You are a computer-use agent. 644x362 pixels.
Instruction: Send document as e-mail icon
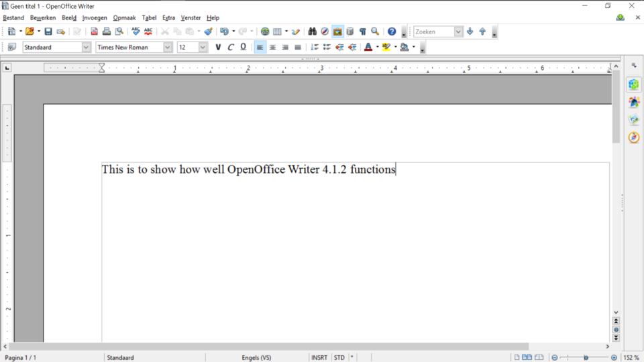point(61,32)
